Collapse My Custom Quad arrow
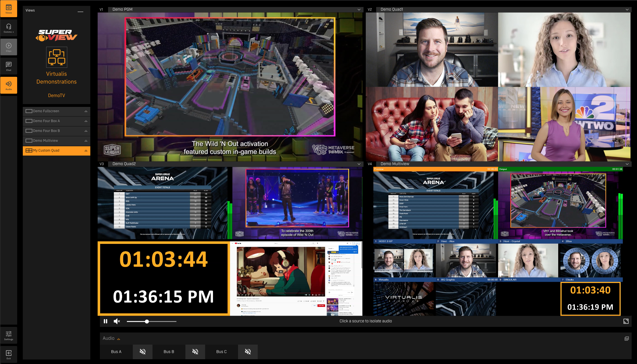The height and width of the screenshot is (364, 637). pos(86,150)
